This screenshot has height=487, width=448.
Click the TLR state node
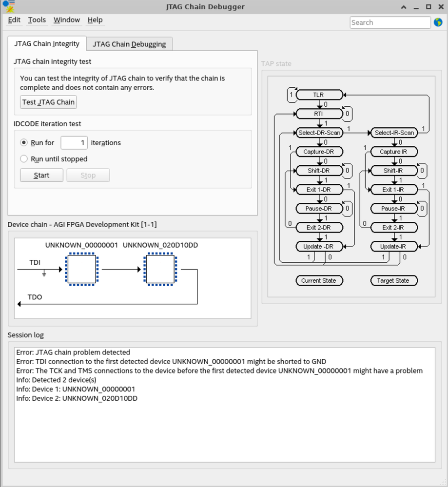click(x=319, y=95)
